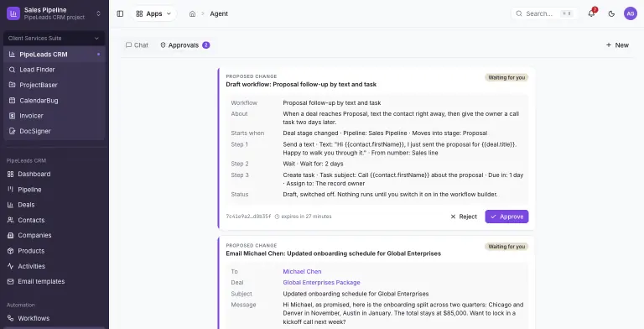Click the Contacts people icon
The width and height of the screenshot is (644, 329).
click(10, 220)
